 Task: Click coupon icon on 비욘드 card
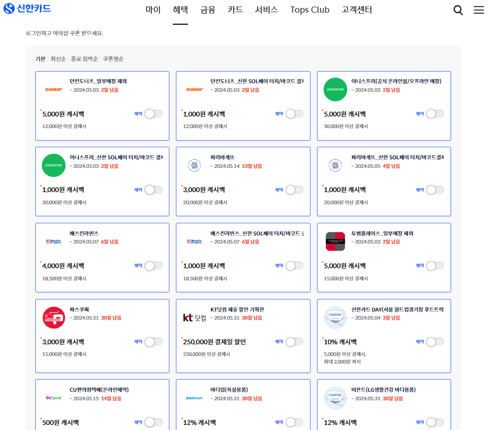pyautogui.click(x=335, y=398)
